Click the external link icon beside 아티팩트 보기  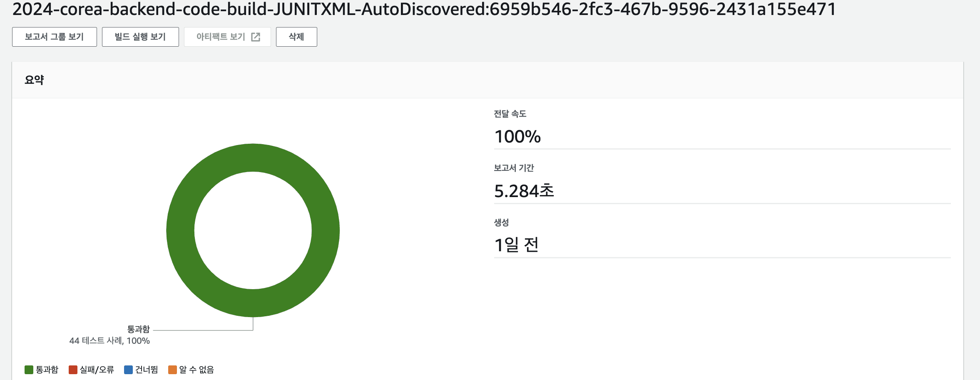(x=256, y=37)
